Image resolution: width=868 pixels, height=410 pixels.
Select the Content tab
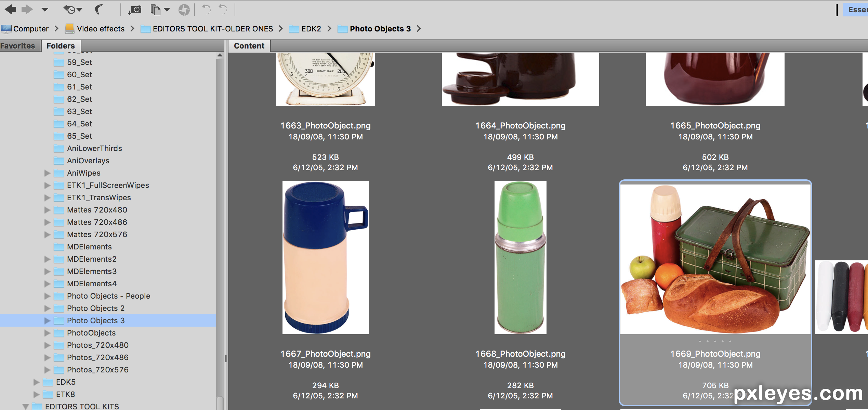click(x=249, y=46)
